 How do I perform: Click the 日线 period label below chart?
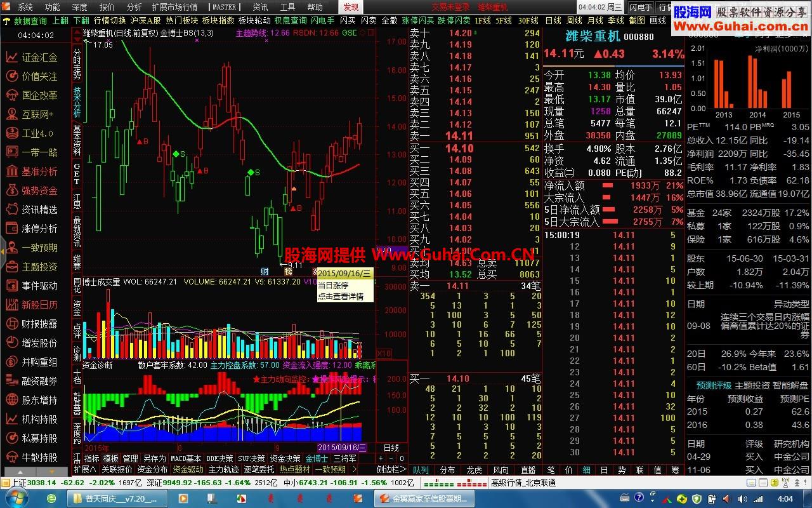point(391,447)
